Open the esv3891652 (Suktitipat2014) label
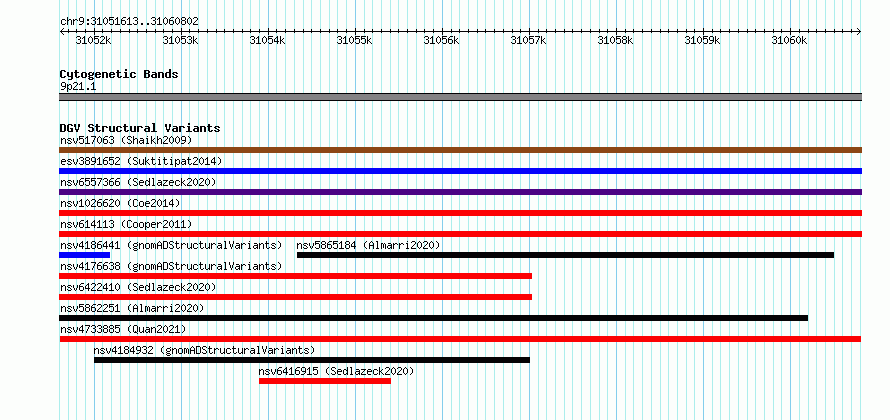 coord(141,161)
